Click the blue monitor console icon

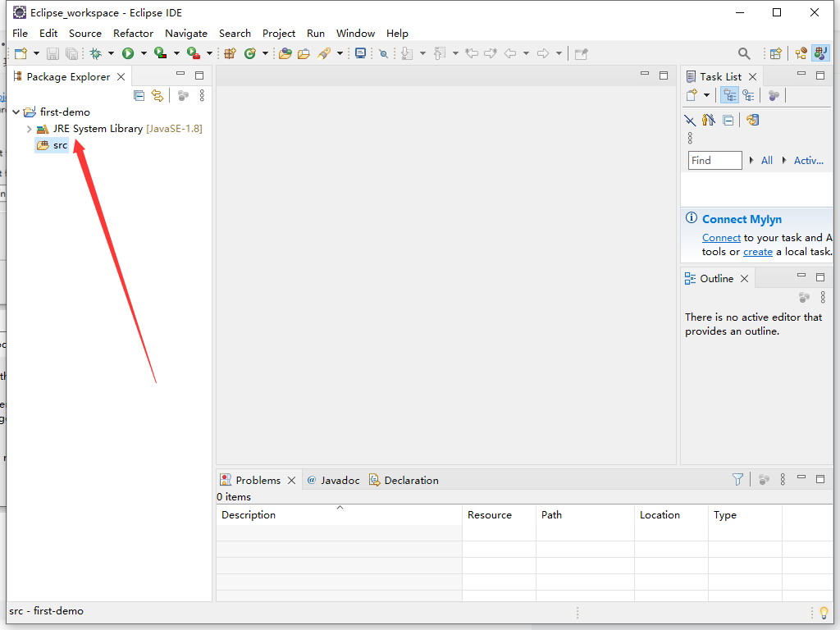point(361,53)
